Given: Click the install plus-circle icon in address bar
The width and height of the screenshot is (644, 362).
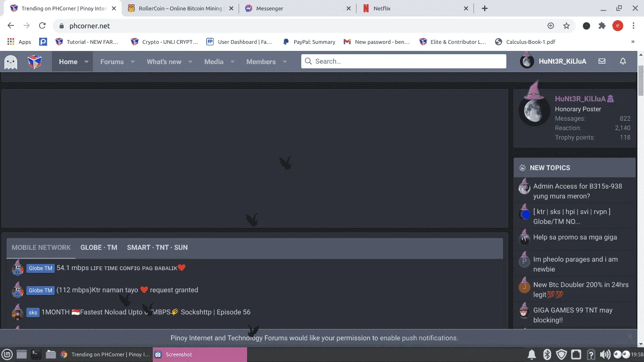Looking at the screenshot, I should click(x=551, y=26).
